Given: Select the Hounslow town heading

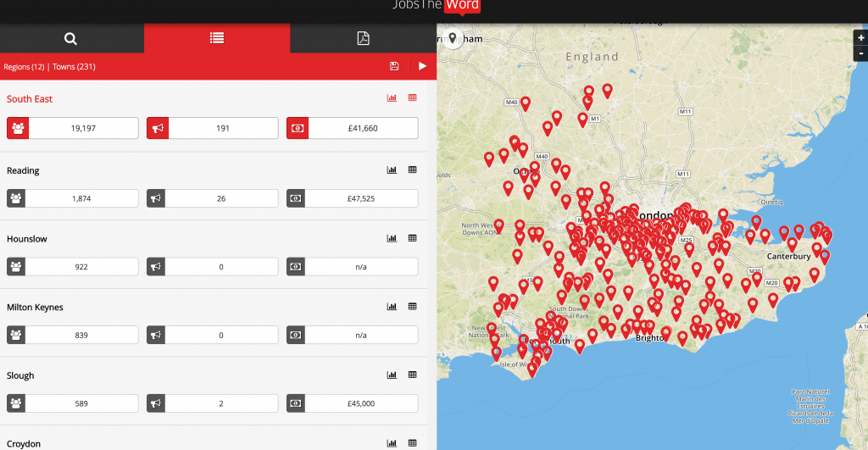Looking at the screenshot, I should (26, 239).
